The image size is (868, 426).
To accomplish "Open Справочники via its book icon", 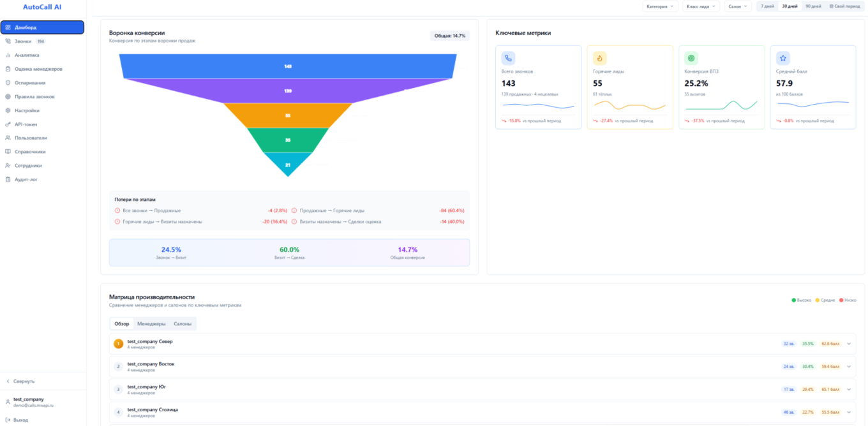I will tap(8, 152).
